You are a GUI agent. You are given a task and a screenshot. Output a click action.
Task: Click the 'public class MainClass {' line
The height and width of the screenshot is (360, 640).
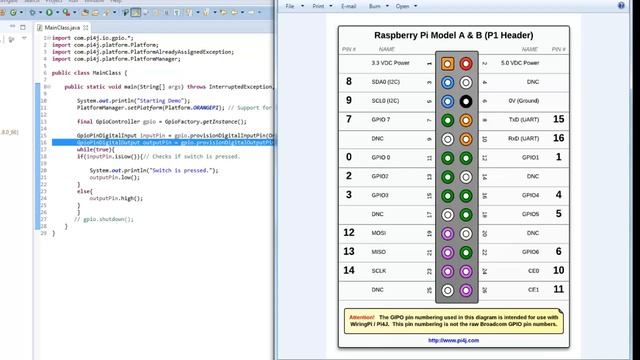89,73
